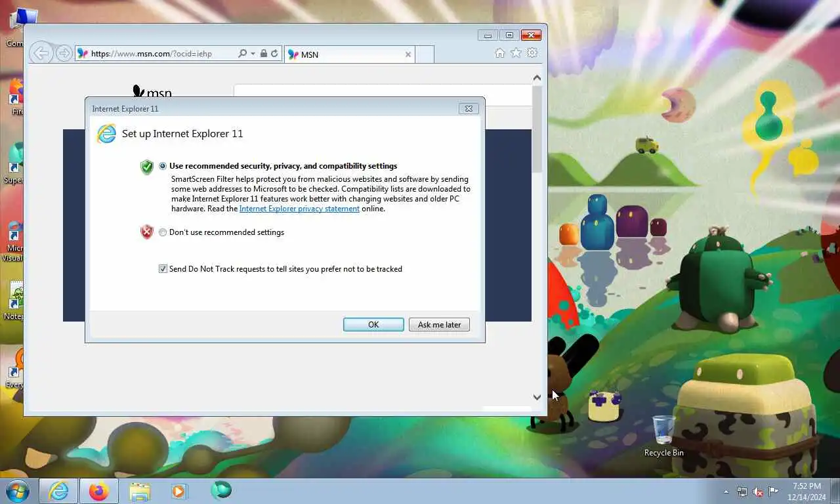Click the network tray icon

742,491
